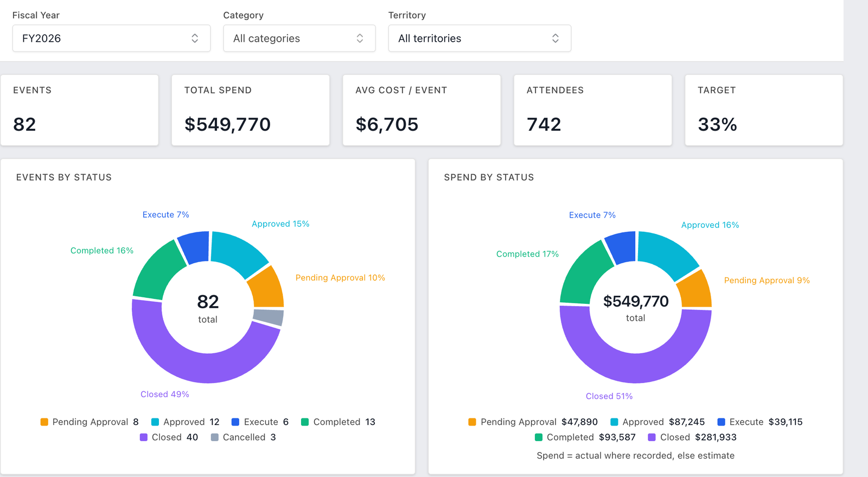
Task: Click the 'SPEND BY STATUS' heading
Action: (489, 177)
